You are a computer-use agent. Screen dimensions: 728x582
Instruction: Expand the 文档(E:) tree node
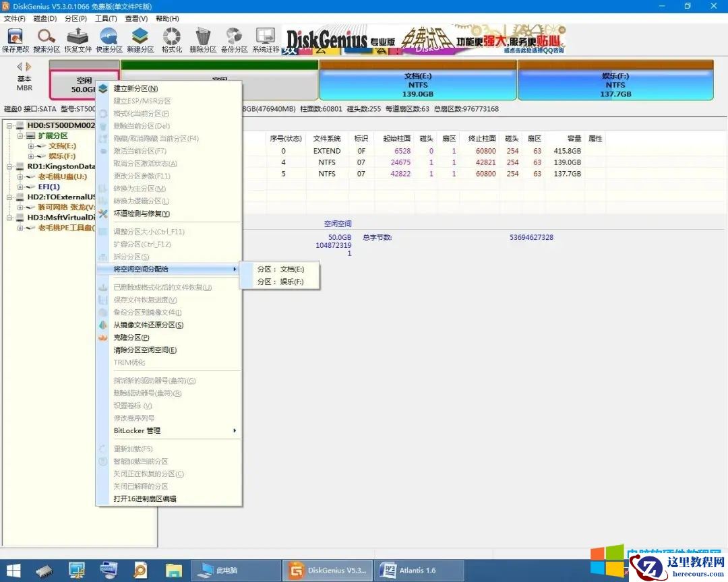(30, 145)
